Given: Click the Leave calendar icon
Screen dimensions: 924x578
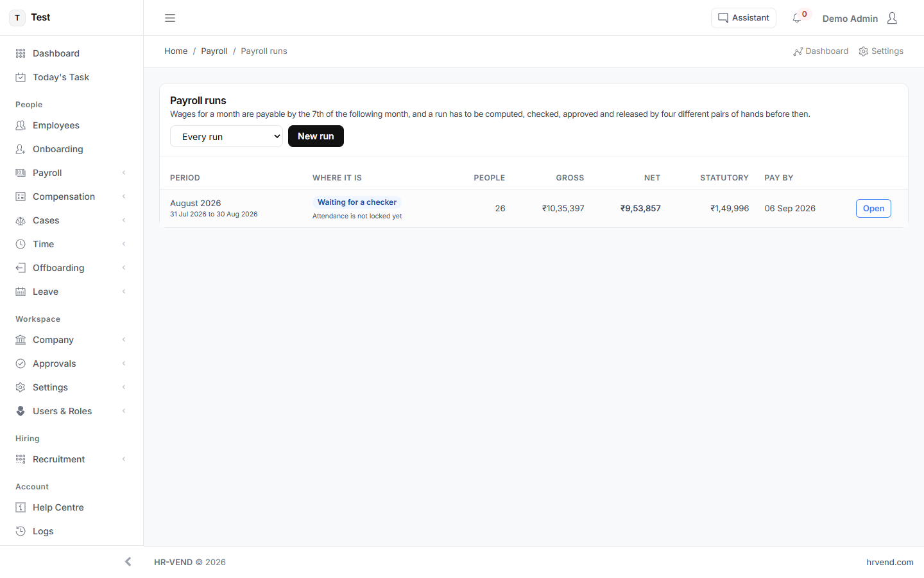Looking at the screenshot, I should (21, 292).
